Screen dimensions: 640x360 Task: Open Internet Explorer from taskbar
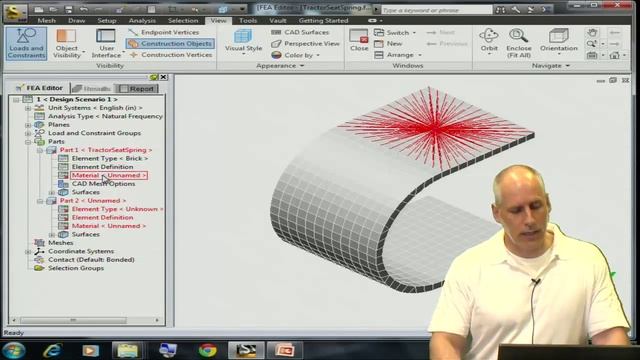52,350
